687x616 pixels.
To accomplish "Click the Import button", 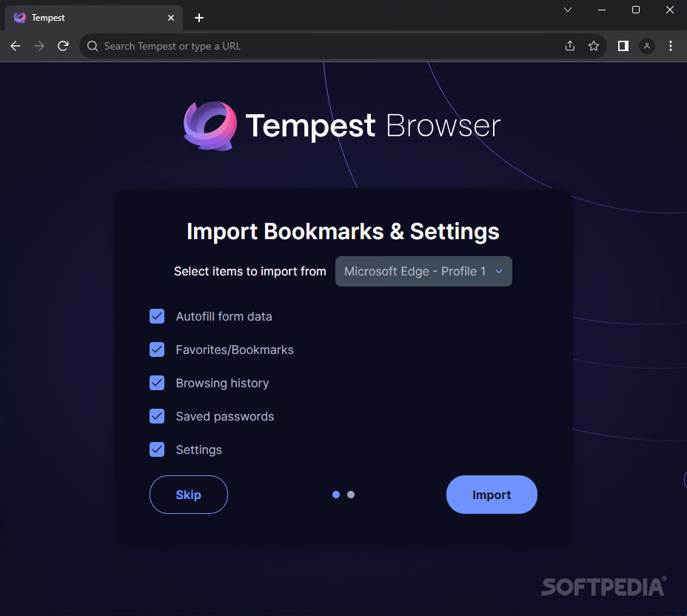I will point(492,495).
